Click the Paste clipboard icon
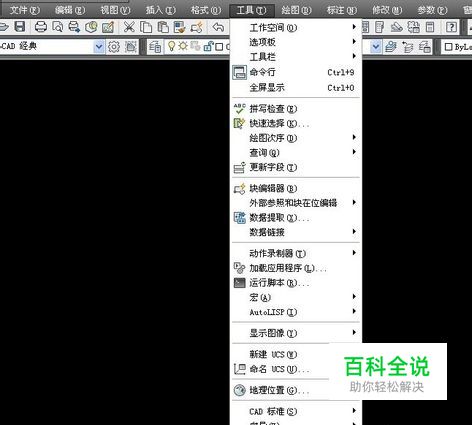 163,27
